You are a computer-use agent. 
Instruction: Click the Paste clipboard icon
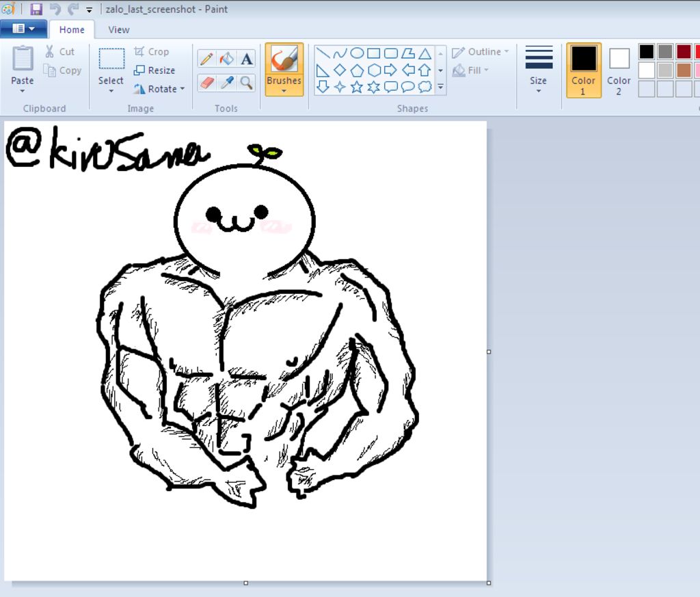(x=23, y=59)
